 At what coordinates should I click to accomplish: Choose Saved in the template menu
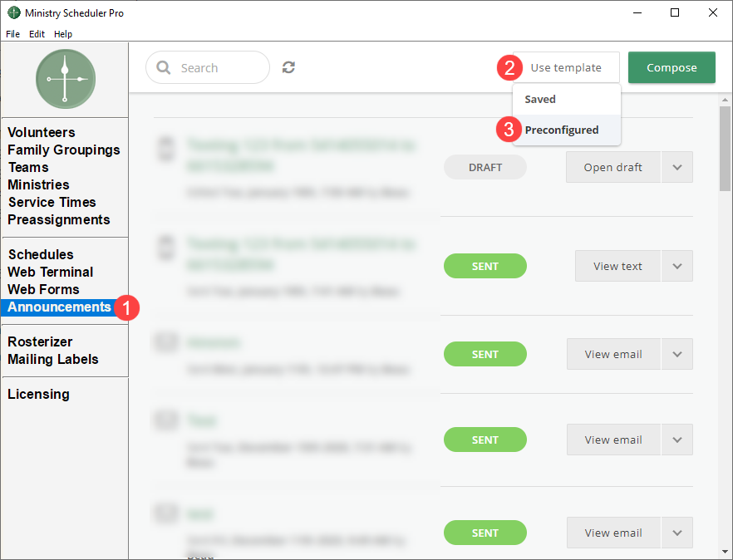pos(540,99)
